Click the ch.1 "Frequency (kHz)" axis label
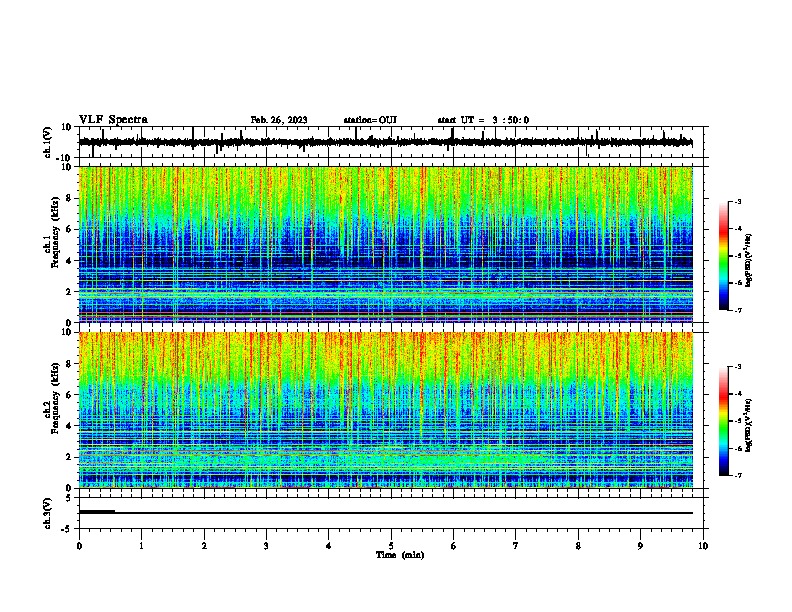 click(x=55, y=233)
